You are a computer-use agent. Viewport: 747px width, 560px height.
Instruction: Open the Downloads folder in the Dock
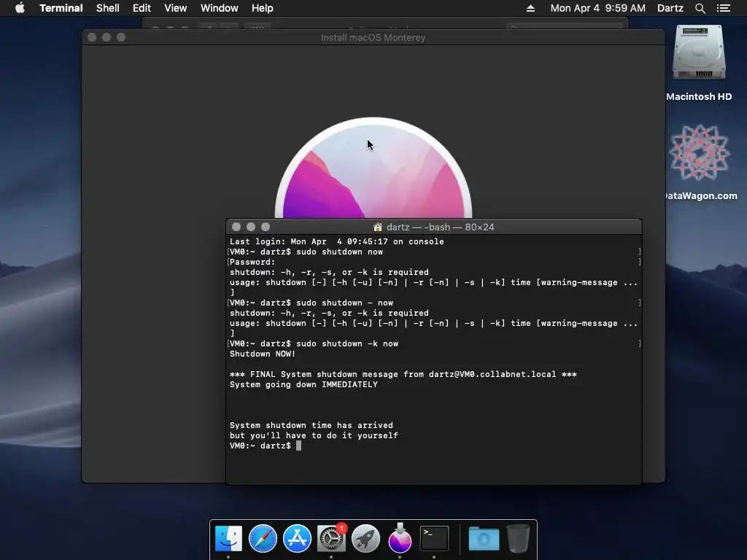pyautogui.click(x=484, y=539)
